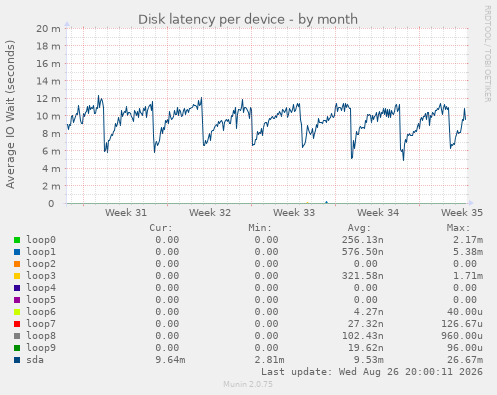This screenshot has height=395, width=497.
Task: Click the loop6 lime legend swatch
Action: click(17, 312)
